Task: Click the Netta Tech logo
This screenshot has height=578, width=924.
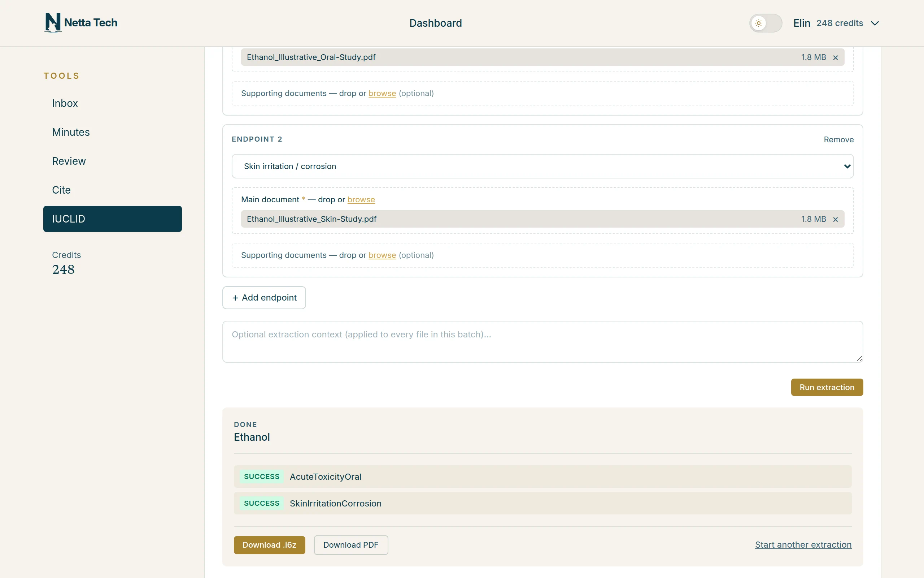Action: pyautogui.click(x=81, y=23)
